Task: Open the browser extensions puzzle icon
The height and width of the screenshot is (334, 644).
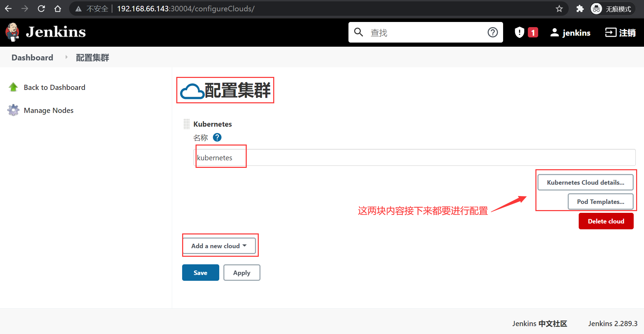Action: [x=580, y=9]
